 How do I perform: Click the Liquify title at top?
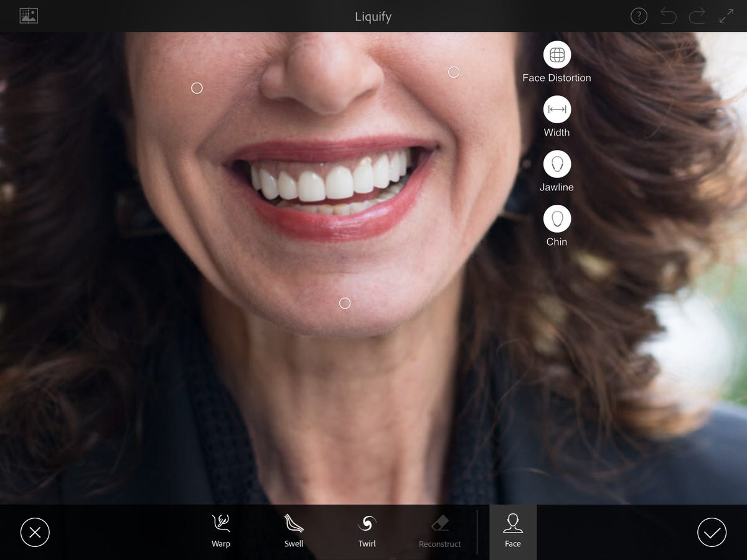pos(373,17)
